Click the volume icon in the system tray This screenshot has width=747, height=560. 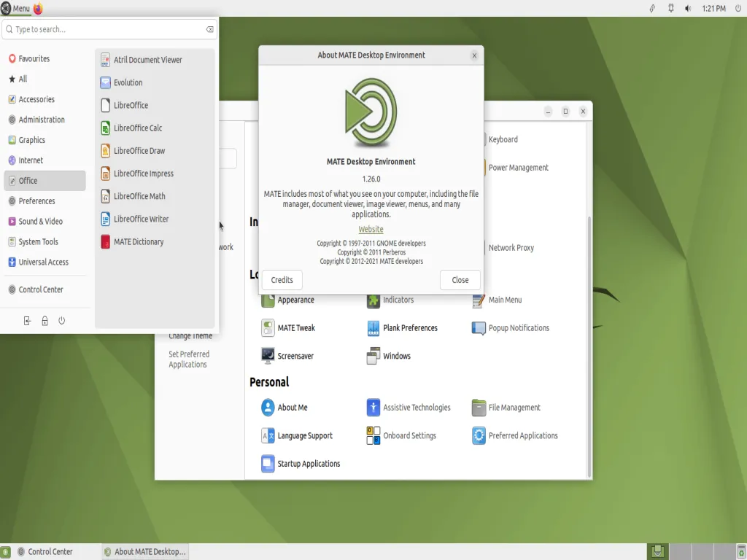(x=688, y=8)
